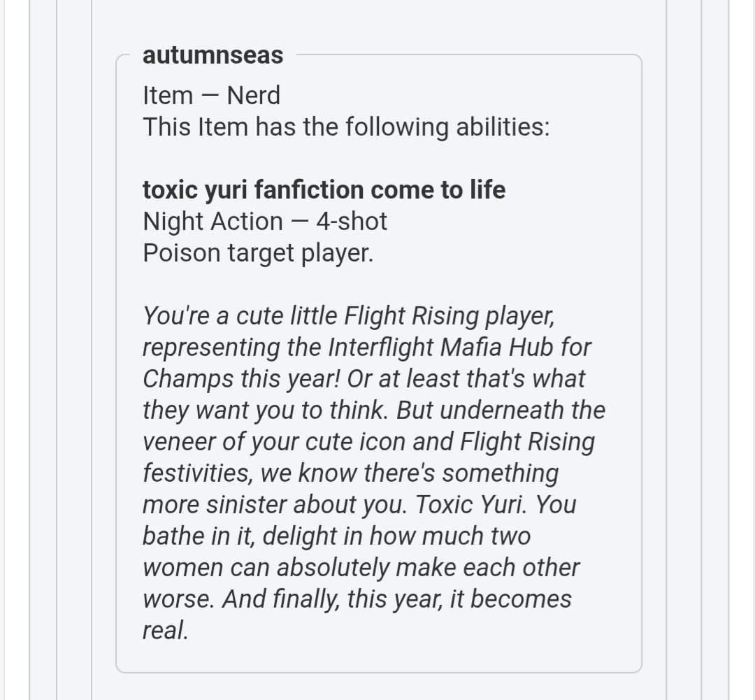The image size is (755, 700).
Task: Click bold heading "toxic yuri fanfiction come to life"
Action: click(x=324, y=190)
